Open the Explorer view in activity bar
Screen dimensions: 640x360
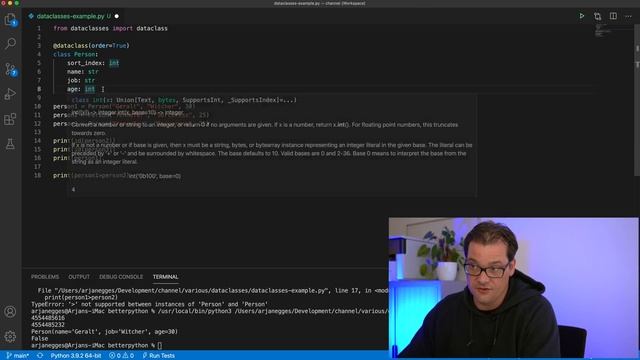tap(10, 20)
